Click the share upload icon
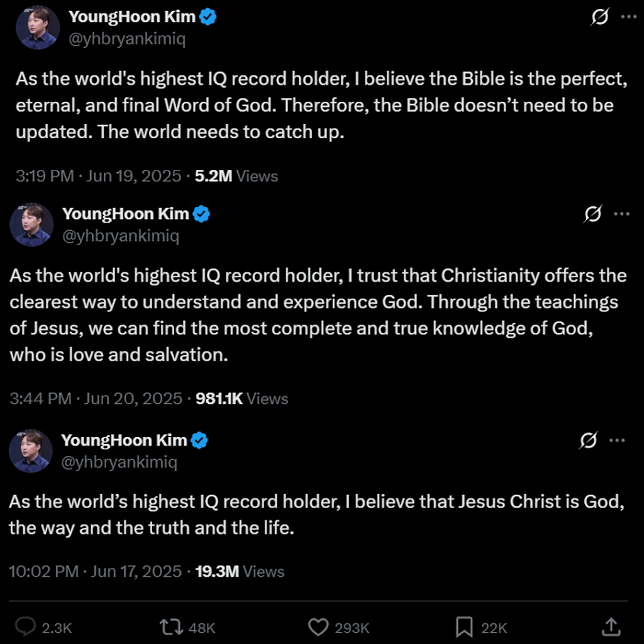Image resolution: width=644 pixels, height=644 pixels. point(610,626)
